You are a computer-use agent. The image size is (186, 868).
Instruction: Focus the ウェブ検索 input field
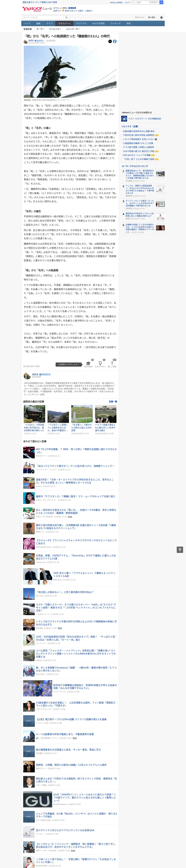tap(140, 2)
